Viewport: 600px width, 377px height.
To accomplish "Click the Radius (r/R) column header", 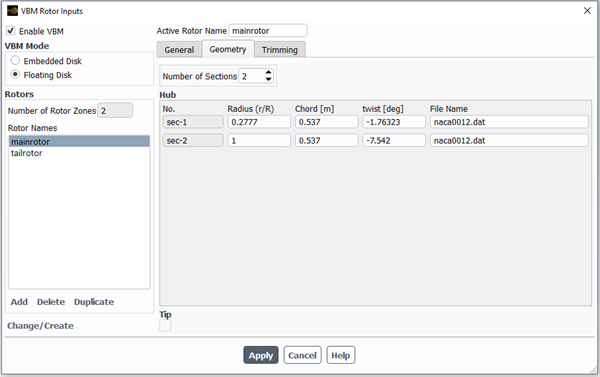I will (251, 109).
